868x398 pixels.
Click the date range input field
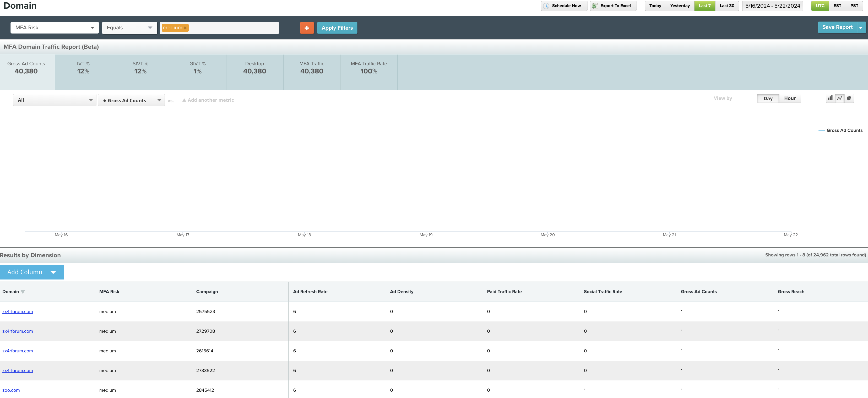click(772, 6)
